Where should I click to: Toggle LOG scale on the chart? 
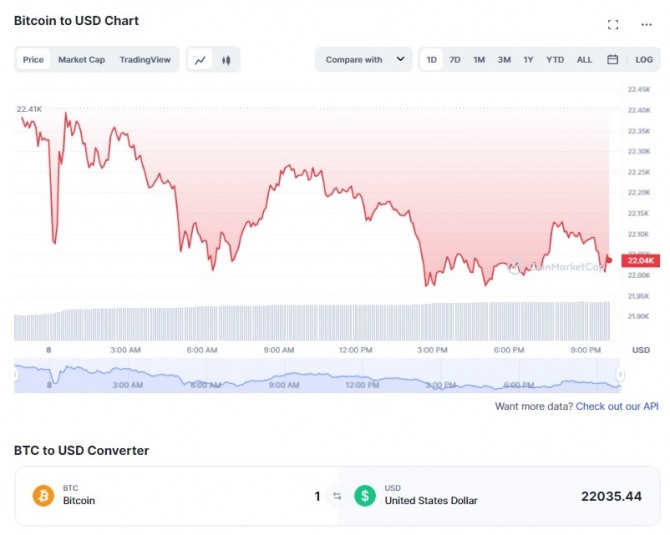pyautogui.click(x=644, y=60)
